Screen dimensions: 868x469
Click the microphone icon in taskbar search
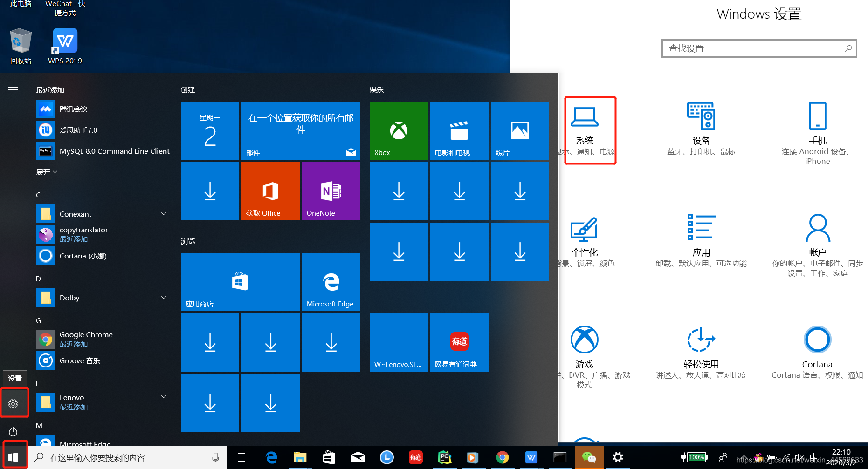pyautogui.click(x=215, y=457)
